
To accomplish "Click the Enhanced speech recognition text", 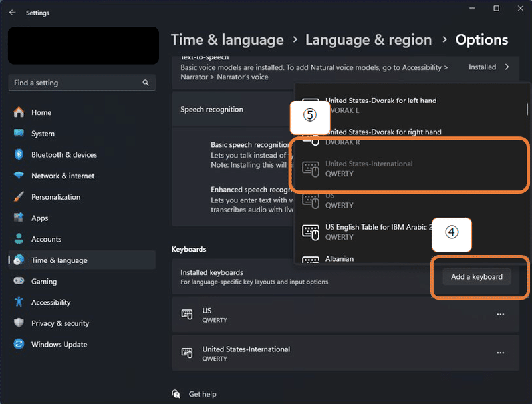I will pyautogui.click(x=251, y=190).
